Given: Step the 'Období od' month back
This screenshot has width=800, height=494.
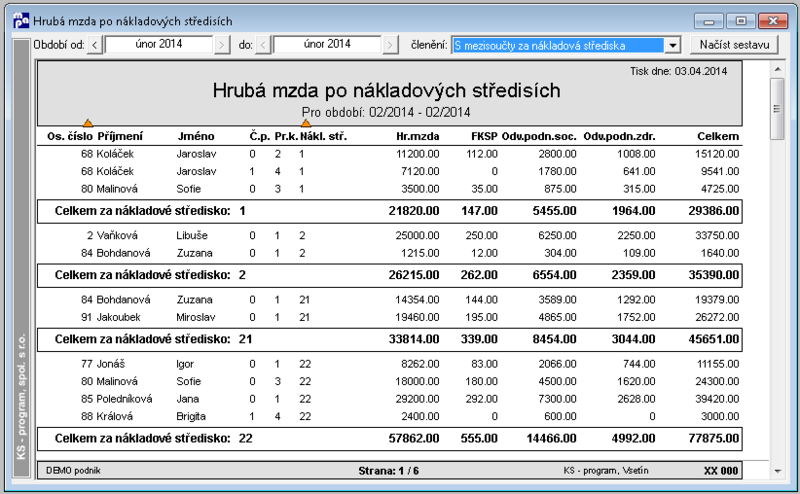Looking at the screenshot, I should click(95, 45).
